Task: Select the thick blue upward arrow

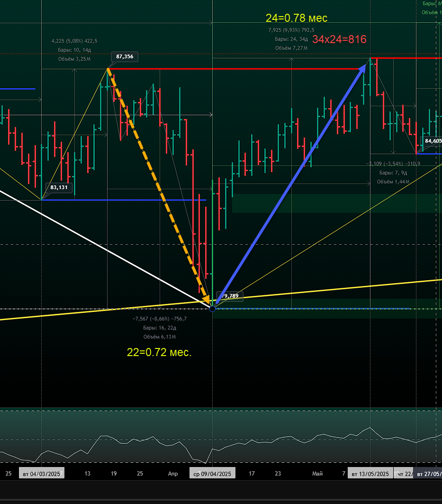Action: coord(291,184)
